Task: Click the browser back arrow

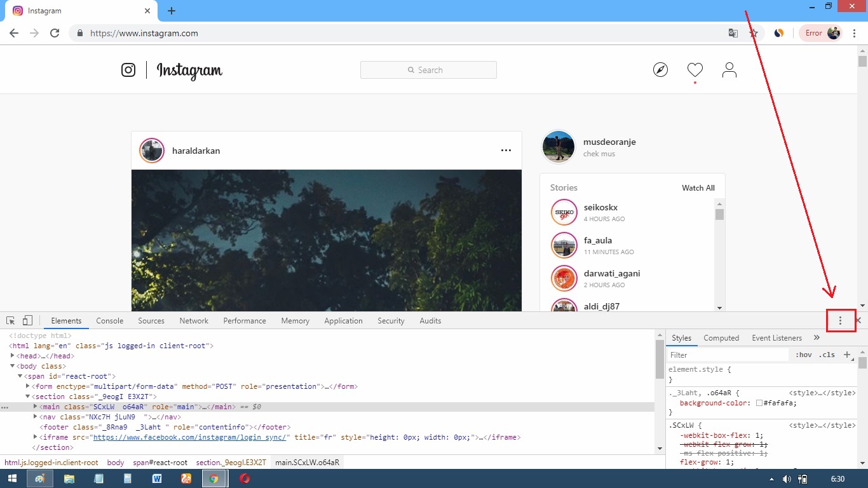Action: tap(14, 33)
